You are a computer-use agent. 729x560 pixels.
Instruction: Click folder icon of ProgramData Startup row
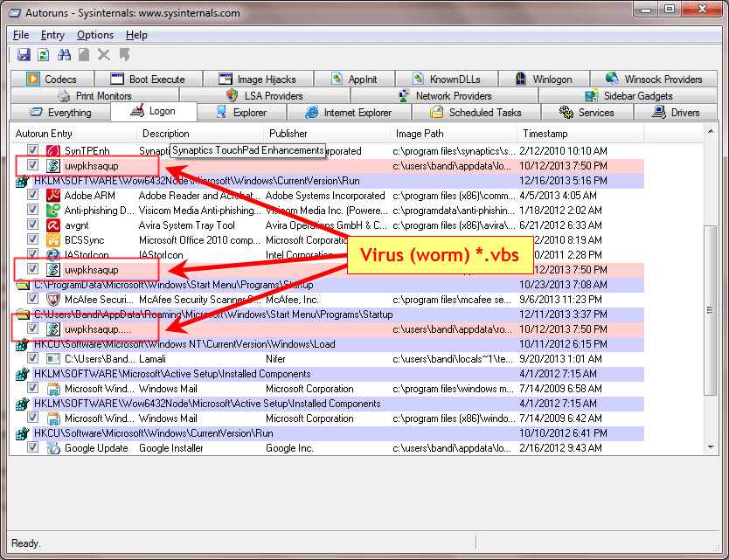[x=23, y=285]
